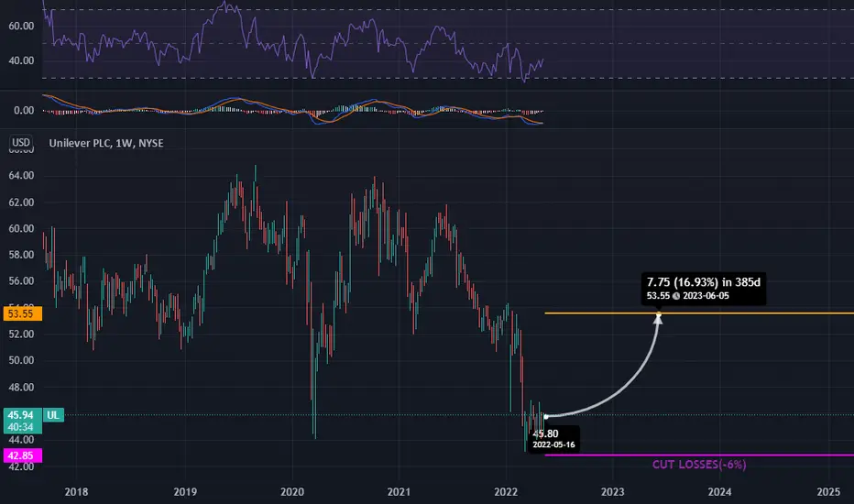Image resolution: width=854 pixels, height=504 pixels.
Task: Click the 45.80 price tooltip
Action: pos(554,439)
